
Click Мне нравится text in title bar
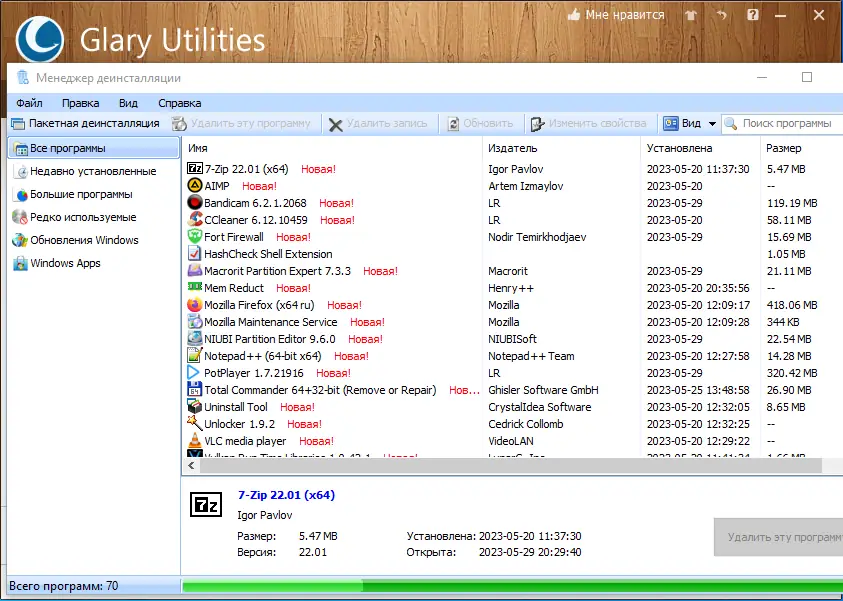(x=625, y=15)
